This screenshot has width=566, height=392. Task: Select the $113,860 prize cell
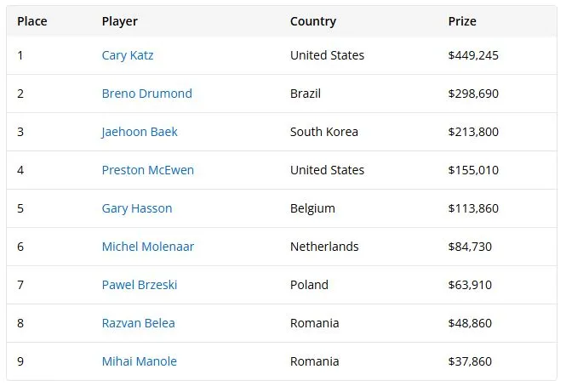[473, 208]
